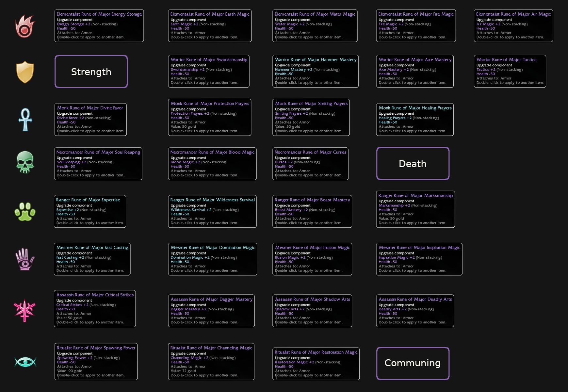Pick Ritualist Rune of Major Restoration Magic
This screenshot has width=568, height=392.
[x=316, y=364]
